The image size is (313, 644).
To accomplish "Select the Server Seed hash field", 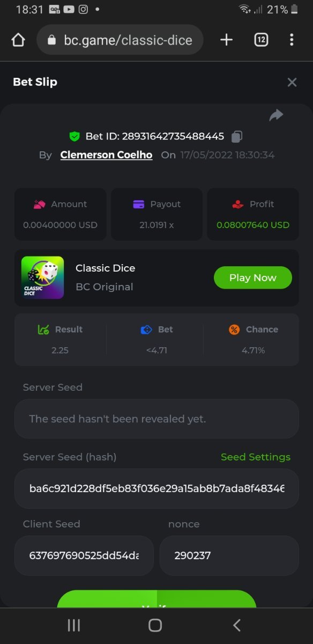I will [x=156, y=489].
